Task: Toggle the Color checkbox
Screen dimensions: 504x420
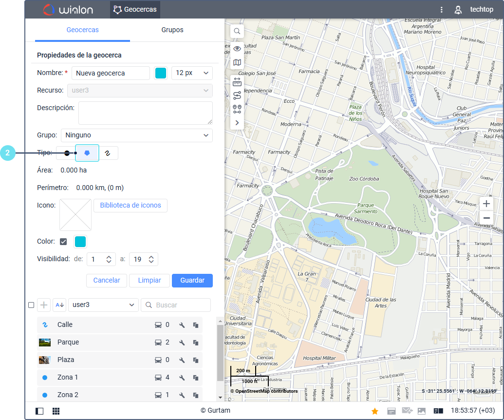Action: [63, 242]
